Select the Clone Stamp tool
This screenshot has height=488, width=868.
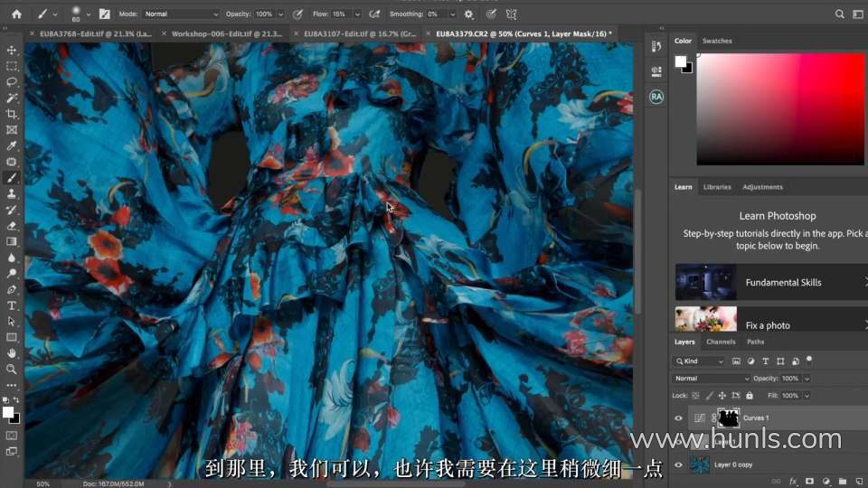(x=12, y=193)
